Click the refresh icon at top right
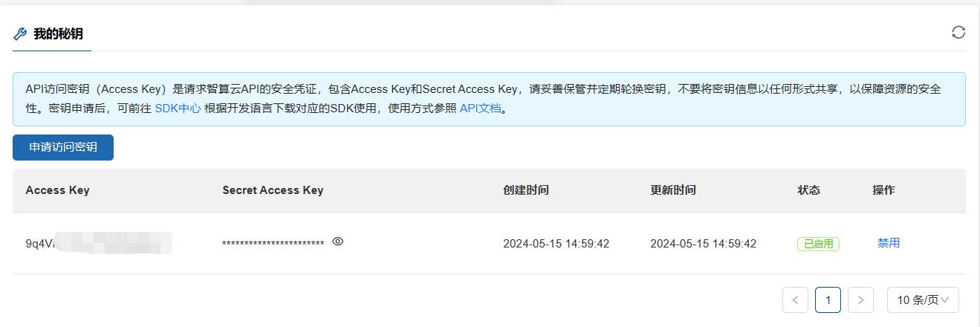 coord(958,32)
